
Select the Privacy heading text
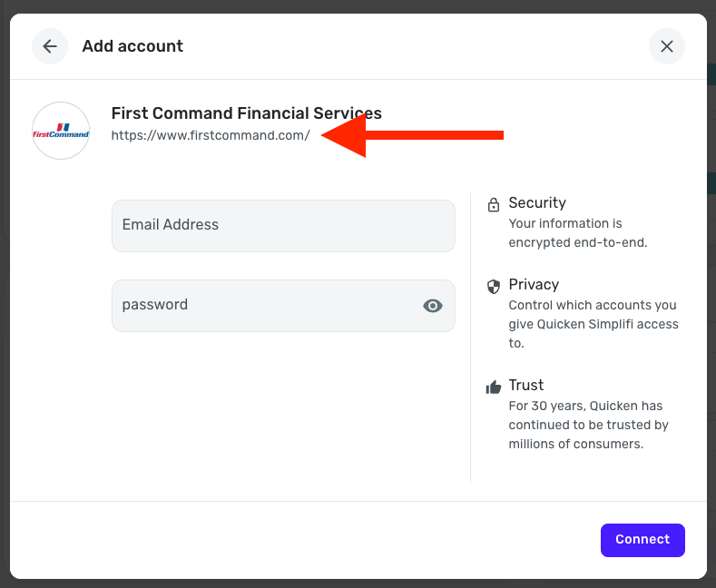click(534, 285)
